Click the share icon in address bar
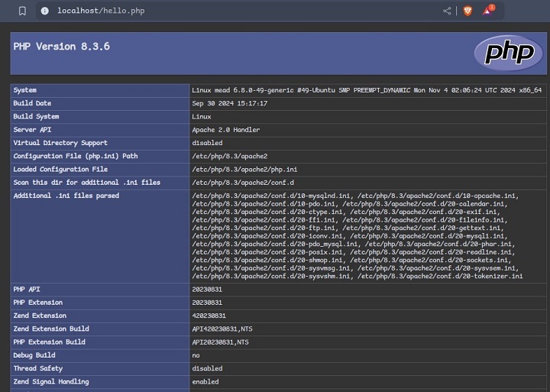Screen dimensions: 550x392 click(447, 11)
